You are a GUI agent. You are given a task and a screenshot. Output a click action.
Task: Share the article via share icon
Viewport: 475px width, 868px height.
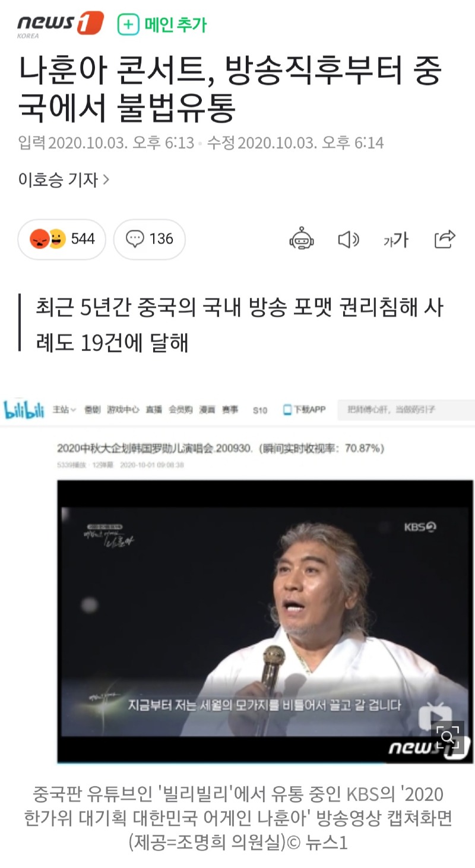pos(445,239)
